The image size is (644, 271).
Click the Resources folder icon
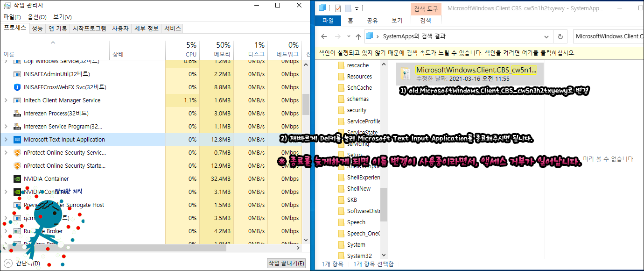pos(341,76)
